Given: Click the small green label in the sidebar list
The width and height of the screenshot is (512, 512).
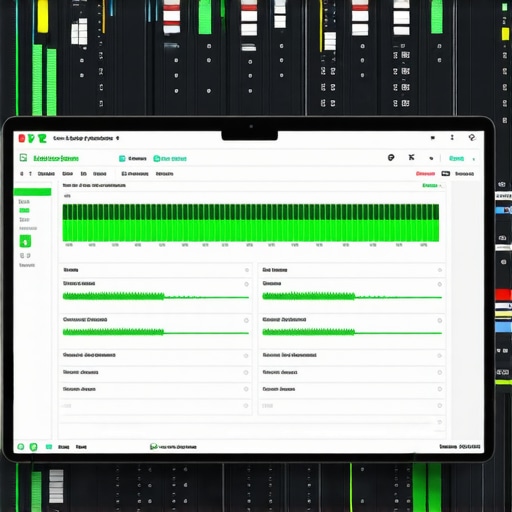Looking at the screenshot, I should pos(24,210).
